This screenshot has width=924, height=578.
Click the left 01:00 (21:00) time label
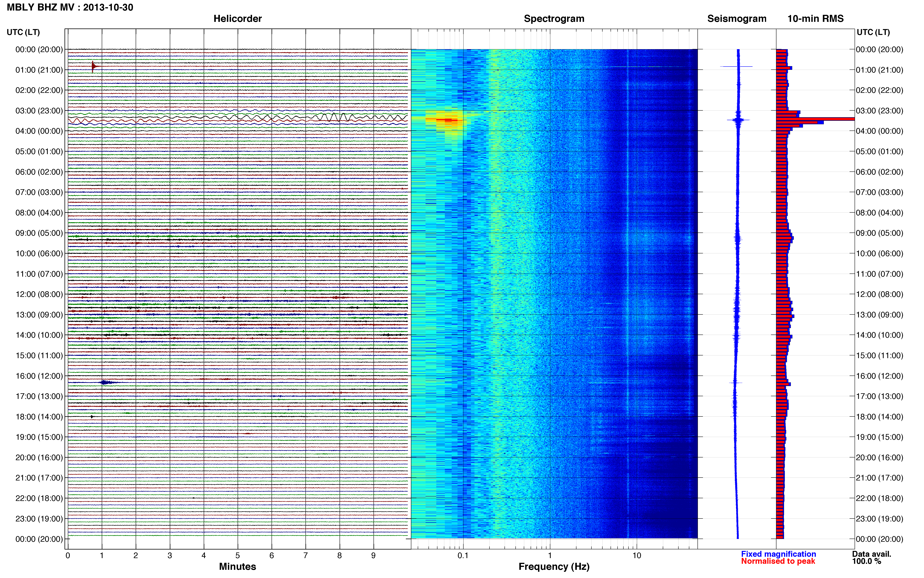[x=39, y=70]
